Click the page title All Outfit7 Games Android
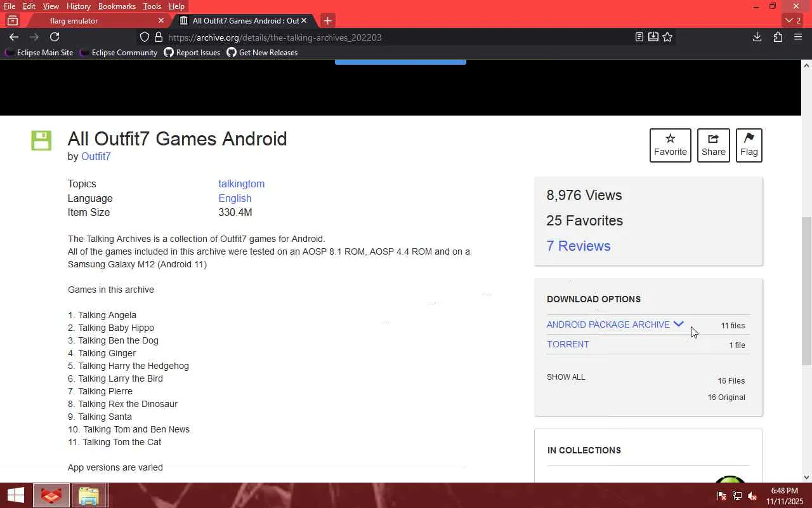Screen dimensions: 812x508 click(178, 138)
